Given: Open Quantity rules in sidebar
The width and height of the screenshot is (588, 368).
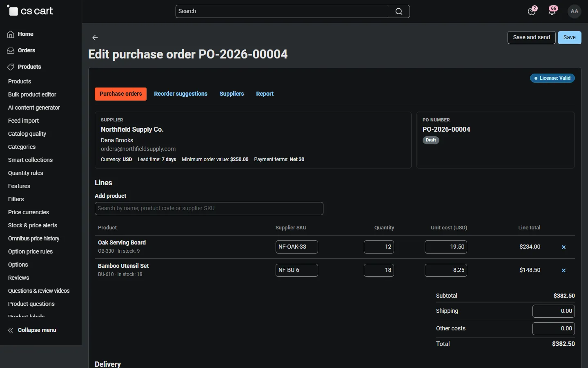Looking at the screenshot, I should [x=26, y=173].
